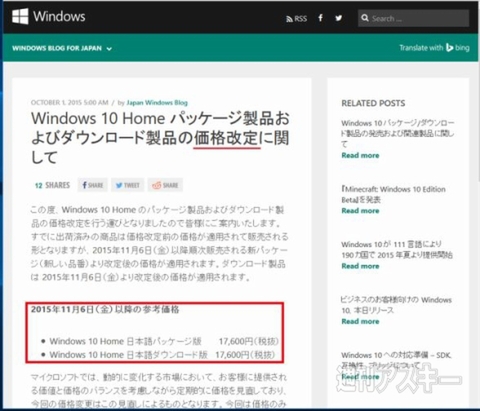Screen dimensions: 480x411
Task: Open the RSS feed link
Action: click(x=296, y=19)
